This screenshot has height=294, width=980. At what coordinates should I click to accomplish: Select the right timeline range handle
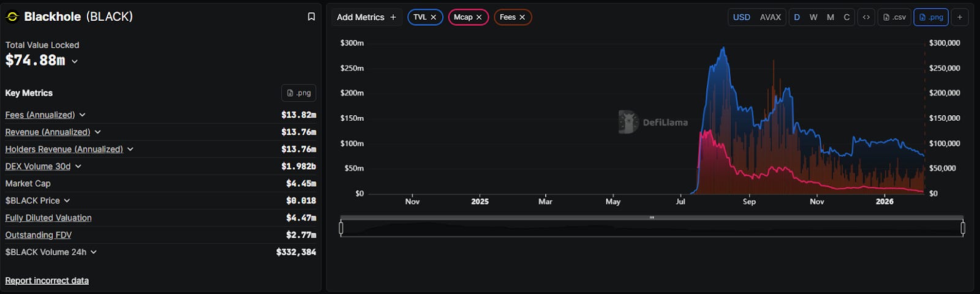tap(963, 228)
